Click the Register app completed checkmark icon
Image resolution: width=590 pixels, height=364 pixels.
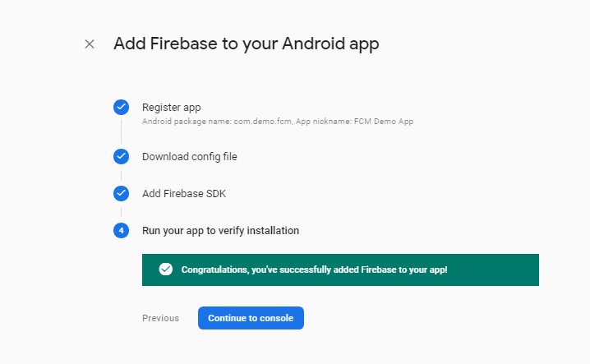tap(121, 108)
